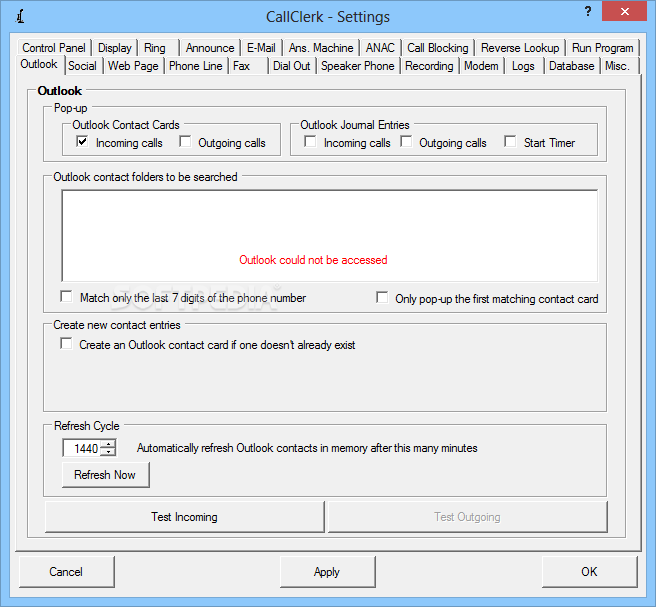Click the question mark help button
The width and height of the screenshot is (656, 607).
tap(588, 12)
